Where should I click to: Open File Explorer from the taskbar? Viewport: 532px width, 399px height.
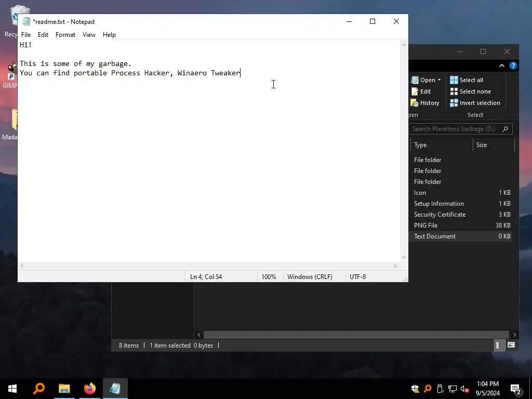64,389
